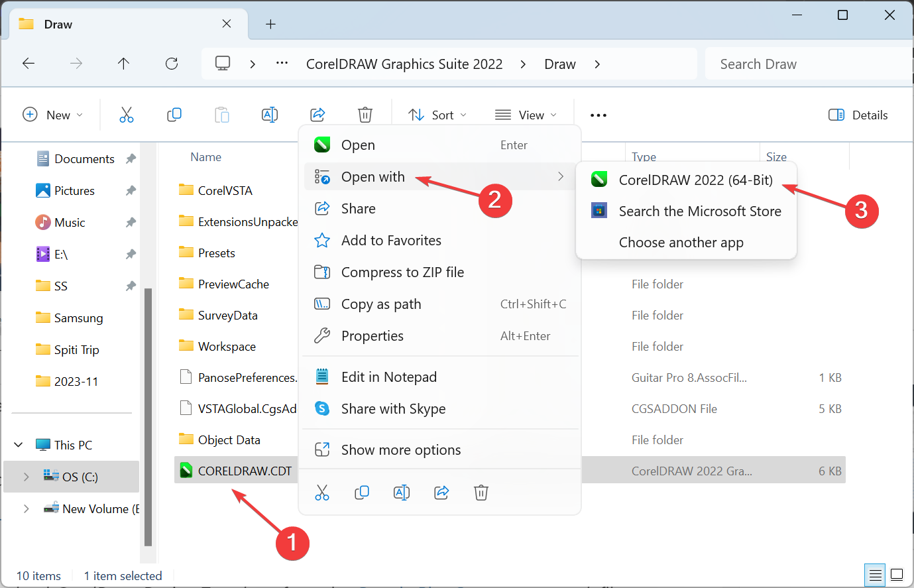Sort by the Name column header
This screenshot has width=914, height=588.
pos(206,157)
